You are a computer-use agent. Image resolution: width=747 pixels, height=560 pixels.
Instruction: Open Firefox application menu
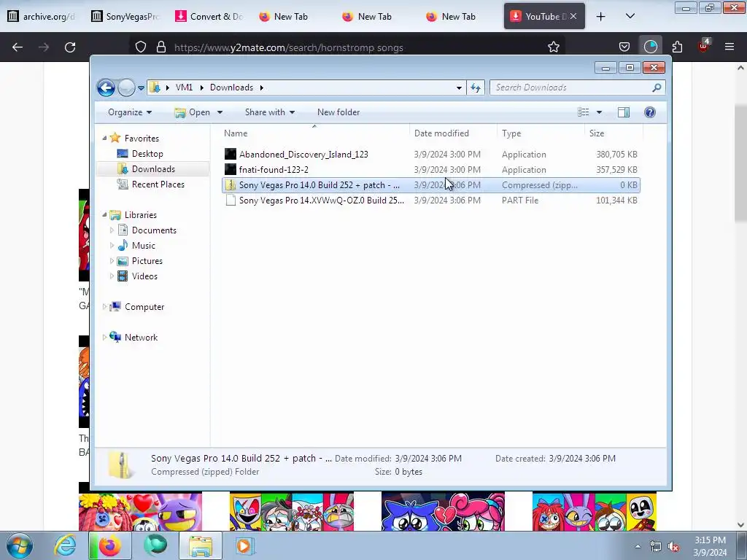click(729, 47)
